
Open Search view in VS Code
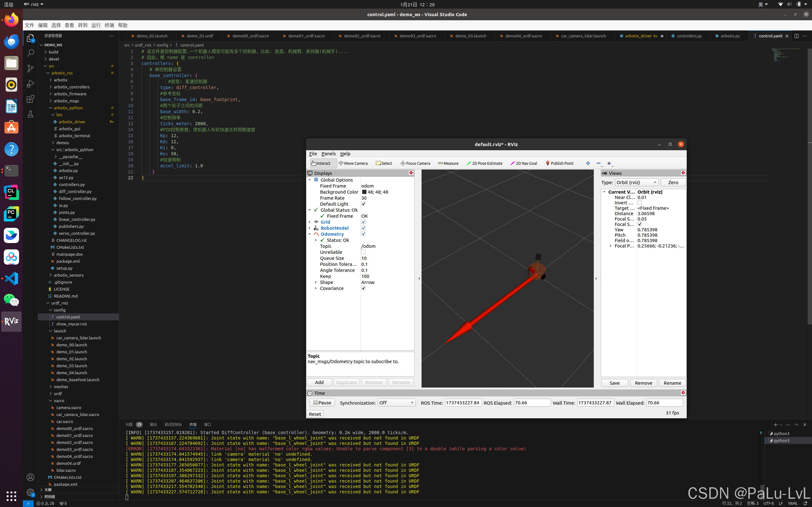[30, 53]
